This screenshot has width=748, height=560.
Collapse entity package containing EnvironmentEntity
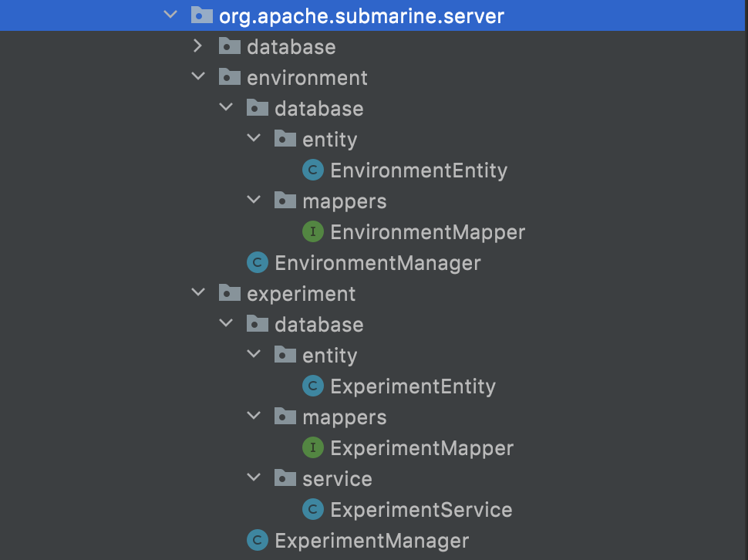[x=254, y=138]
